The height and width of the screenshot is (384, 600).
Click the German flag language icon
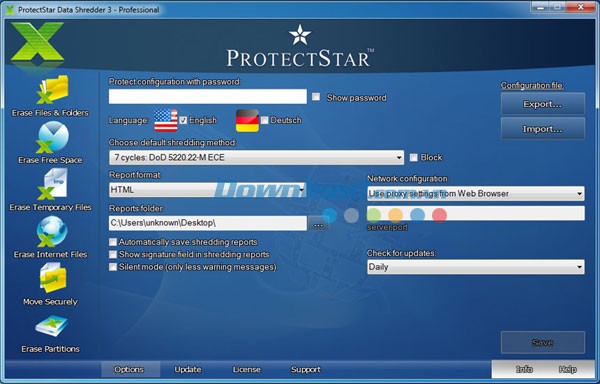pos(247,120)
